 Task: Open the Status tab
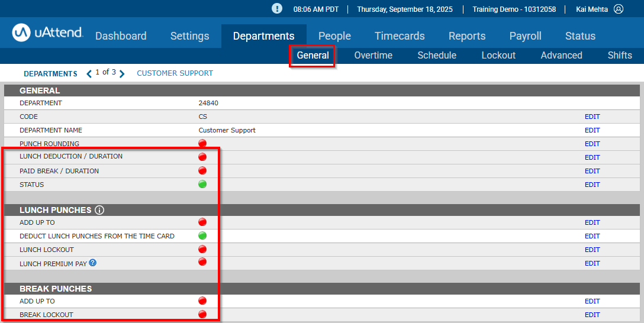pos(580,36)
